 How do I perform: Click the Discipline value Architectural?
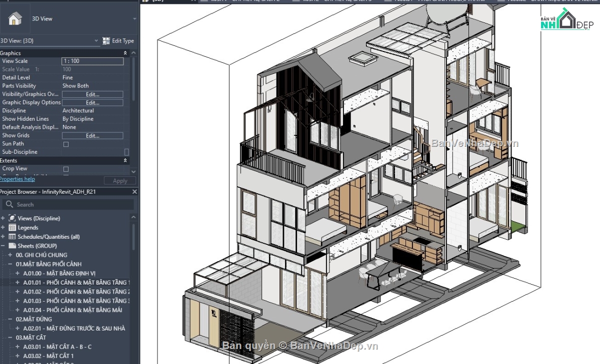click(x=78, y=111)
